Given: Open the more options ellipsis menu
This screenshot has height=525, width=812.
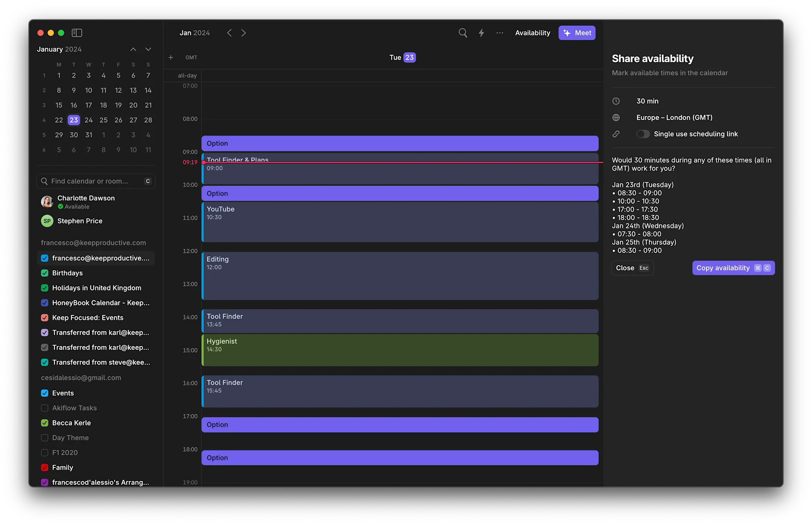Looking at the screenshot, I should click(x=499, y=33).
